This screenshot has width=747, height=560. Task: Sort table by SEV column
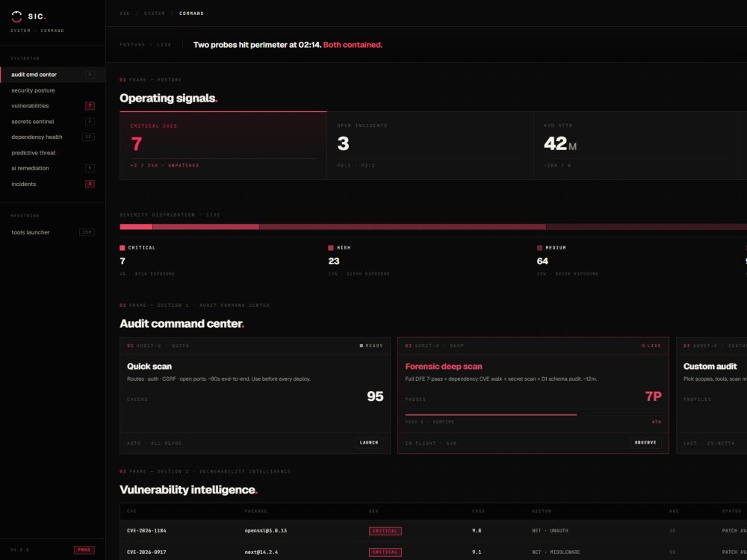pyautogui.click(x=373, y=511)
